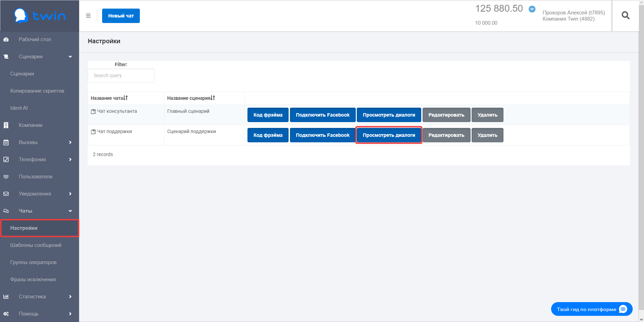Open the search magnifier icon
644x322 pixels.
point(625,15)
